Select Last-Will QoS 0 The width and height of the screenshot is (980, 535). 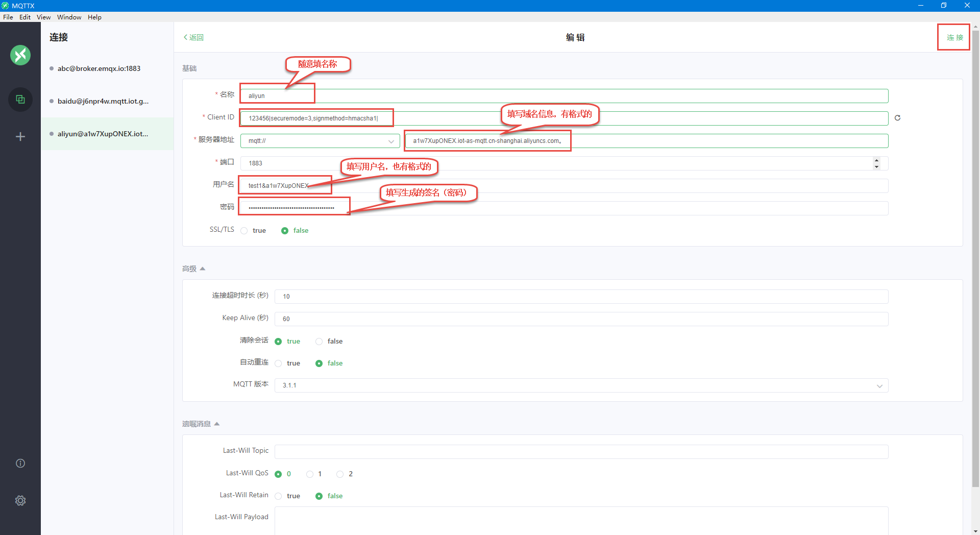click(283, 474)
